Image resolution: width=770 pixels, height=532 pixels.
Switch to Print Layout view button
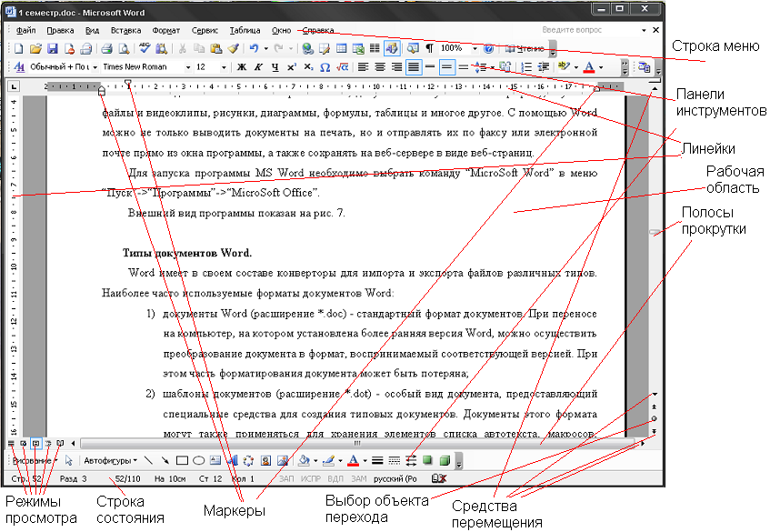[35, 443]
